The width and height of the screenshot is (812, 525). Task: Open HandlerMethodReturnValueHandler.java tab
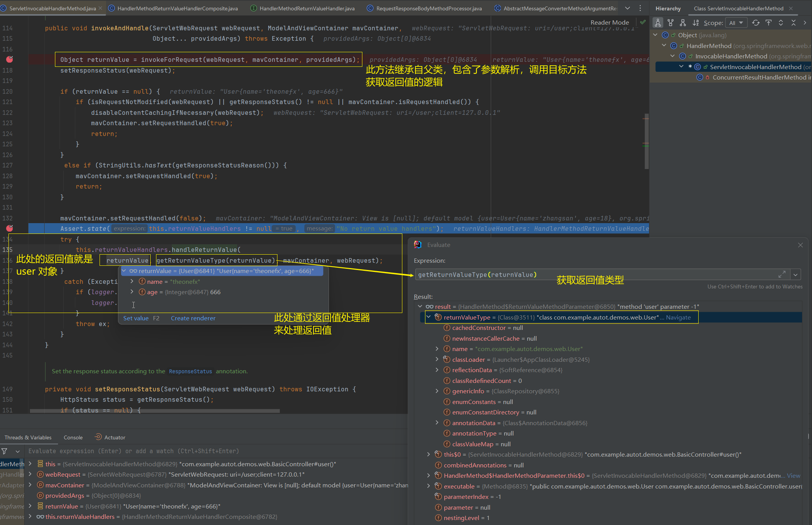tap(303, 8)
